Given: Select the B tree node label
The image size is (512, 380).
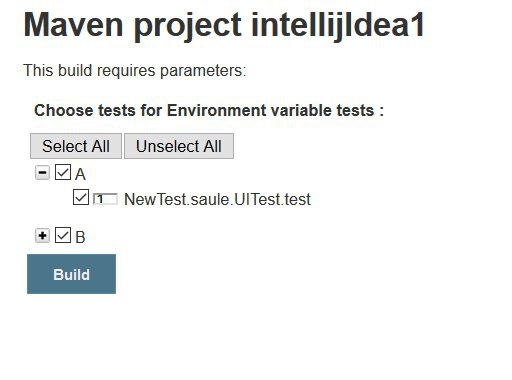Looking at the screenshot, I should (80, 237).
